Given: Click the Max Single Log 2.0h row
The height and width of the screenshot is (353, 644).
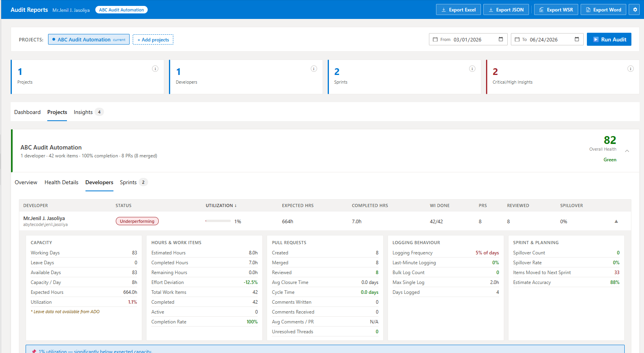Looking at the screenshot, I should [445, 282].
